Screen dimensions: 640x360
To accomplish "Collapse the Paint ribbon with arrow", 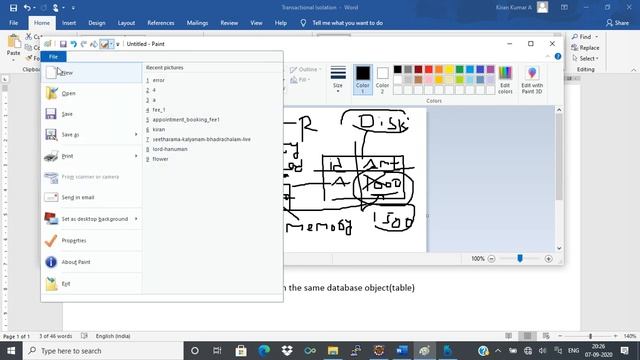I will (548, 56).
